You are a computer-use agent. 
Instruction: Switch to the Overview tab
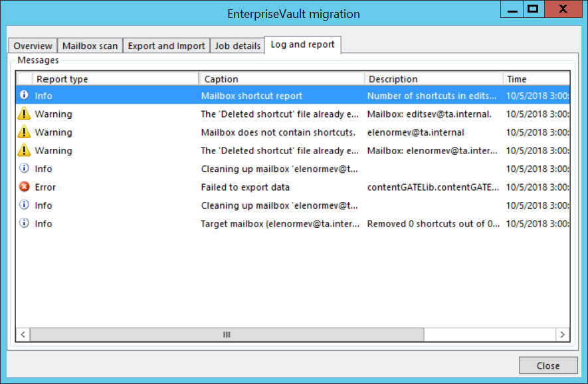coord(33,46)
